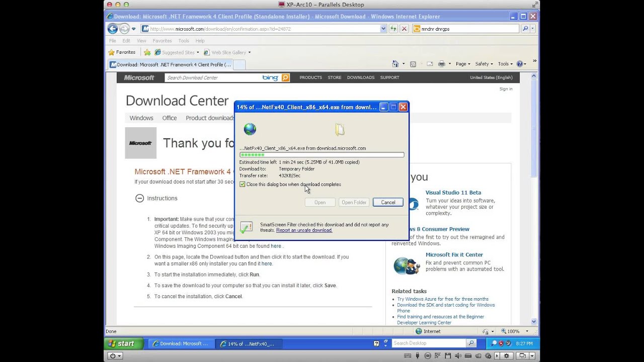Click the green Refresh icon beside address bar
644x362 pixels.
(393, 29)
